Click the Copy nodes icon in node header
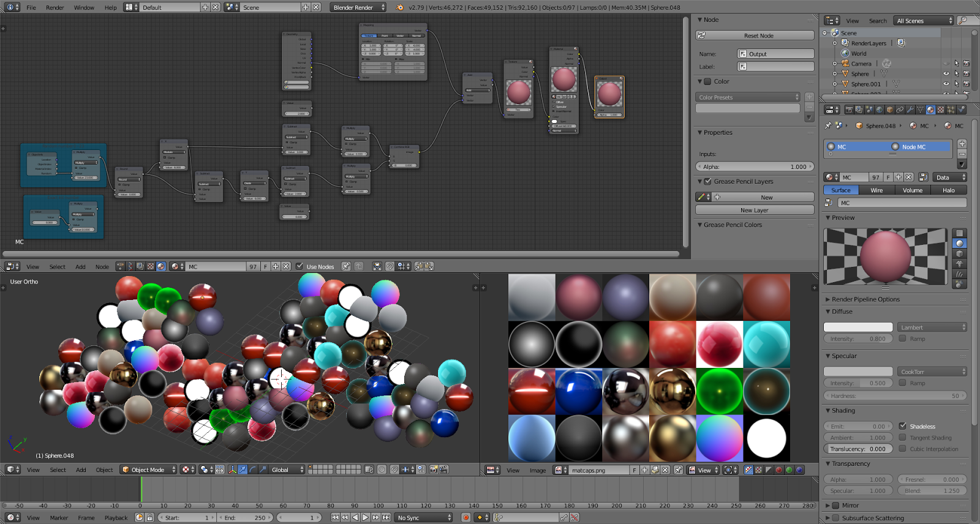Image resolution: width=980 pixels, height=524 pixels. (x=419, y=266)
